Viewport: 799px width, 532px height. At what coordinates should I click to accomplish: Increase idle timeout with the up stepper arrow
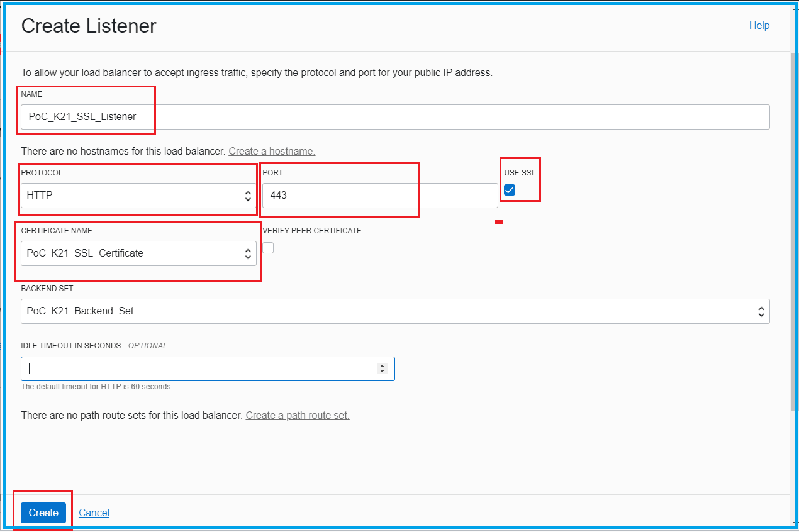382,366
